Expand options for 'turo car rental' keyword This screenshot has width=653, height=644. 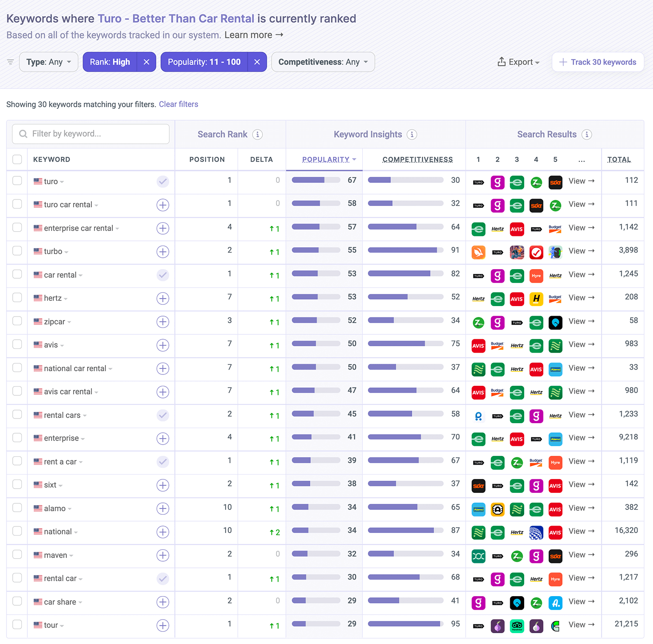click(96, 205)
